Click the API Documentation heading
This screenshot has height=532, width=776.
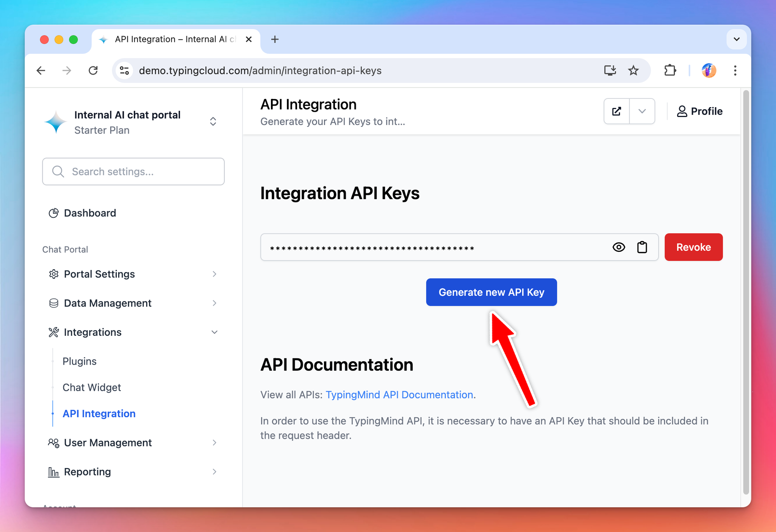click(336, 365)
